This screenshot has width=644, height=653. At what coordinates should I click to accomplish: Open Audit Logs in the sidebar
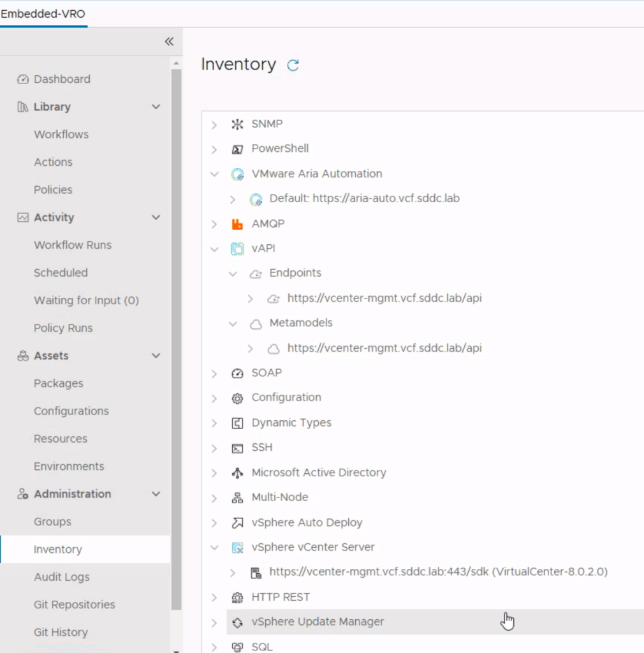(62, 577)
